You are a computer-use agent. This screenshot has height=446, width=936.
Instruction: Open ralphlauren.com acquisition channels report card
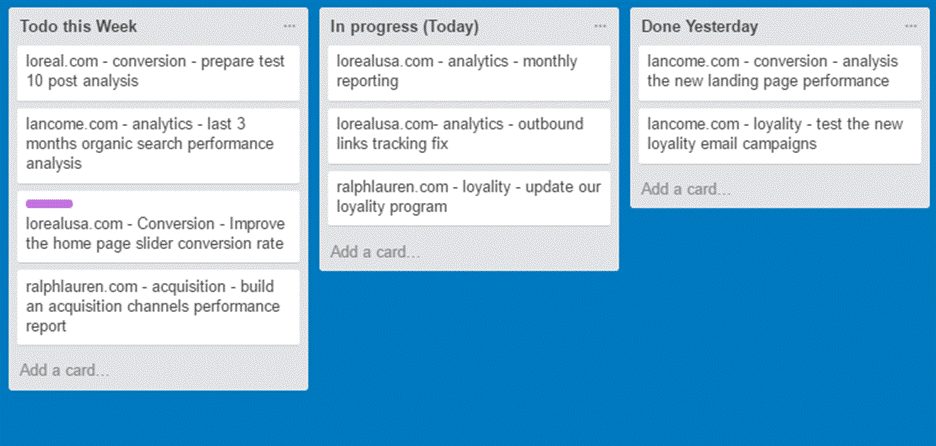pyautogui.click(x=158, y=306)
